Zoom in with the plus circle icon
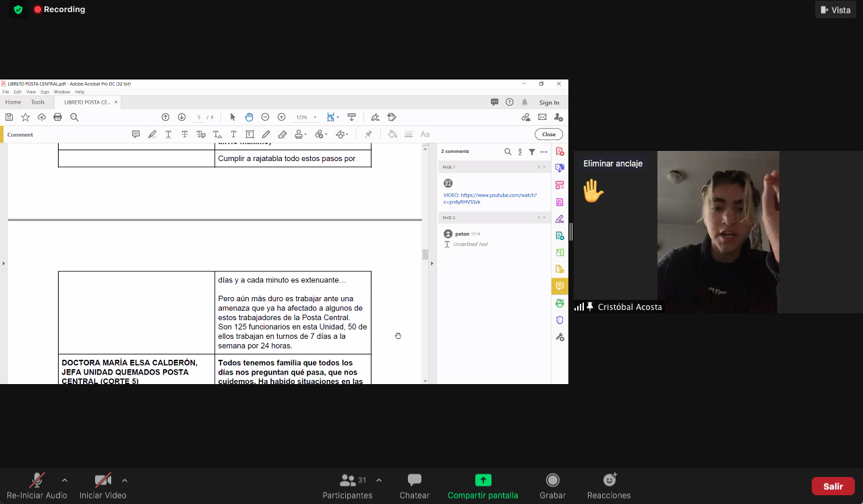 click(281, 117)
